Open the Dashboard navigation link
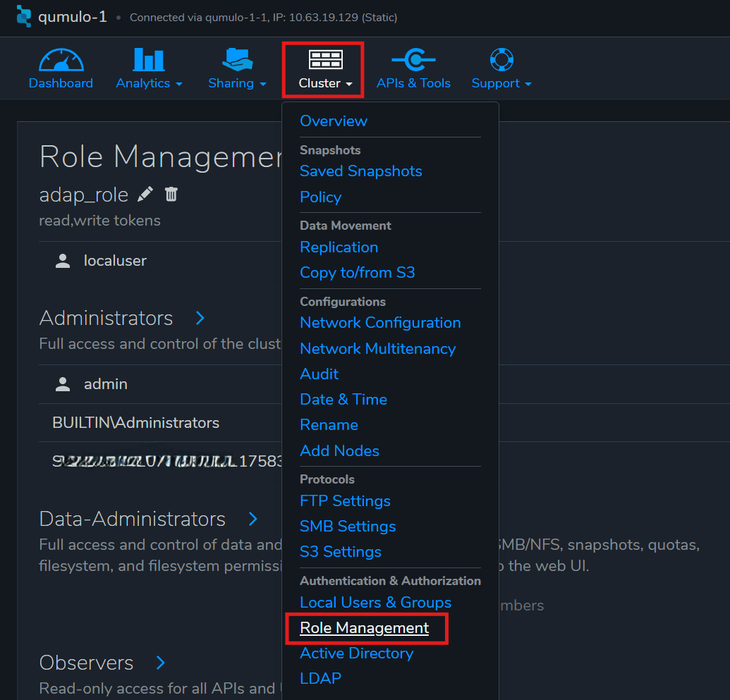730x700 pixels. coord(61,83)
